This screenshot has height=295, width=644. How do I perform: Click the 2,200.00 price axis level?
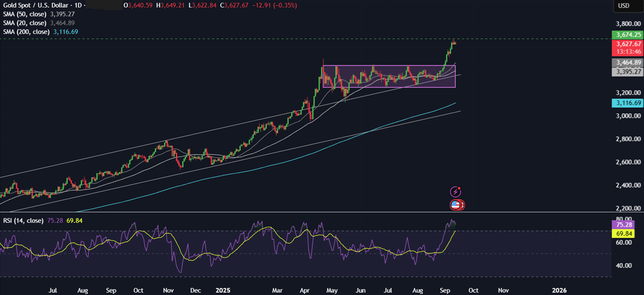coord(628,208)
